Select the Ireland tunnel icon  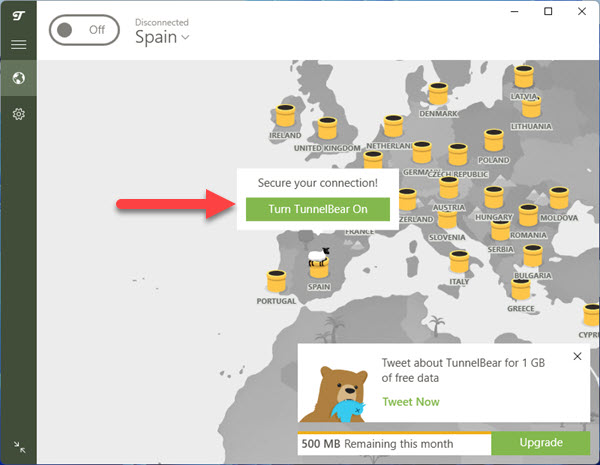285,115
